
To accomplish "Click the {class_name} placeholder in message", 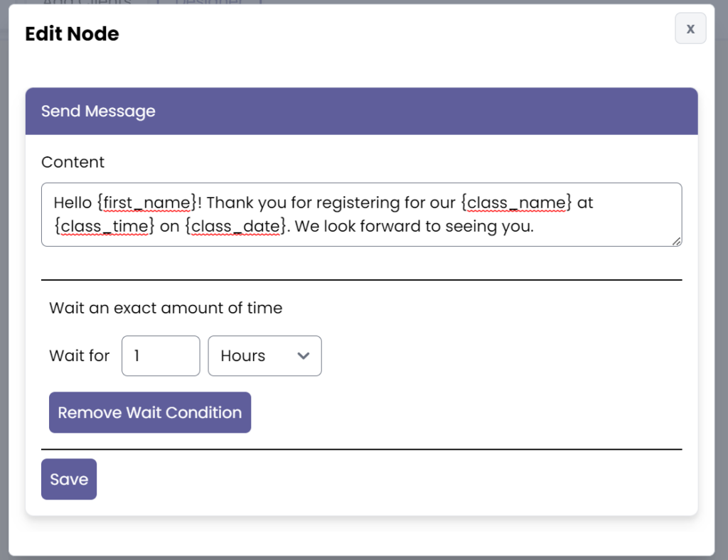I will click(516, 203).
